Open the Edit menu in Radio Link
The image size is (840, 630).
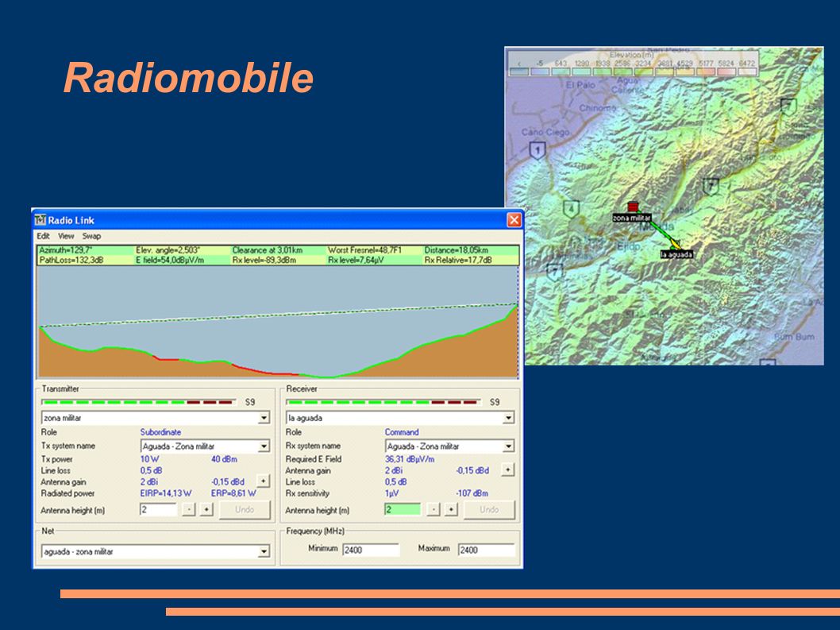tap(43, 236)
